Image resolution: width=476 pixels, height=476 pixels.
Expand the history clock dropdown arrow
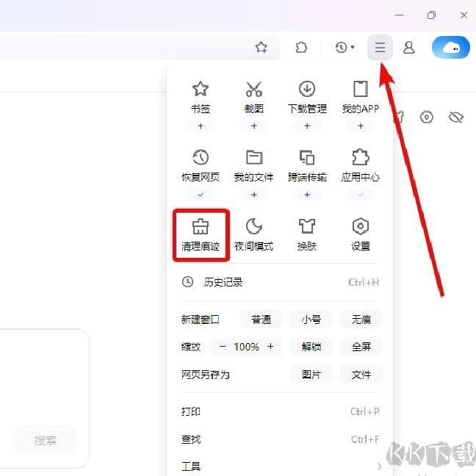[353, 47]
